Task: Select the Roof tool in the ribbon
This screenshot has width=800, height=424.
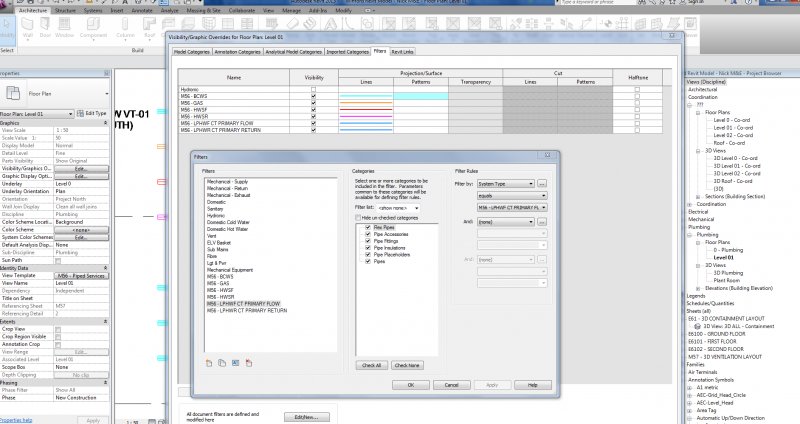Action: (x=149, y=28)
